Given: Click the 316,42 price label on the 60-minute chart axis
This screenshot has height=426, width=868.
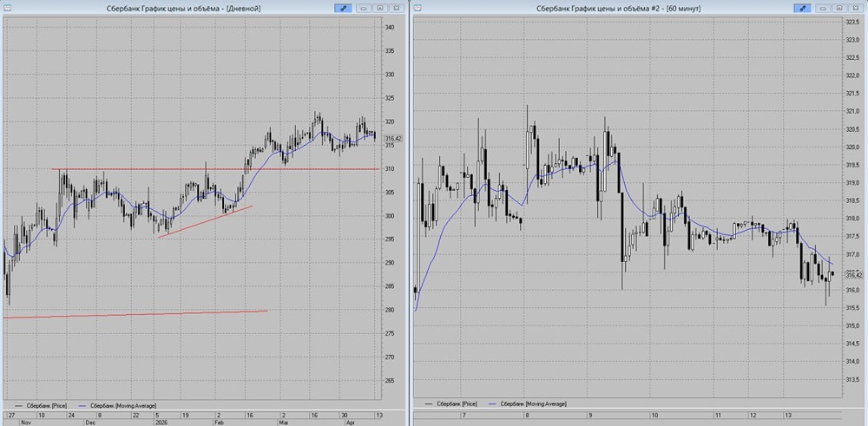Looking at the screenshot, I should (x=854, y=274).
